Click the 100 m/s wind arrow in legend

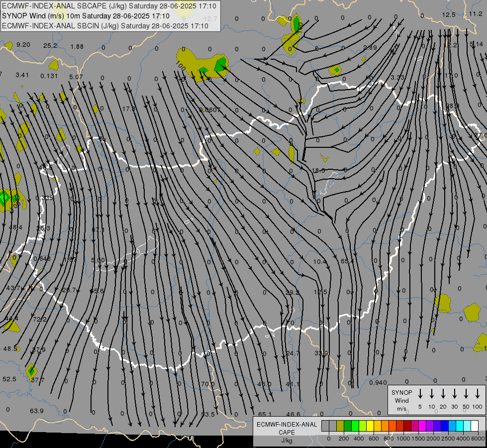click(x=478, y=394)
